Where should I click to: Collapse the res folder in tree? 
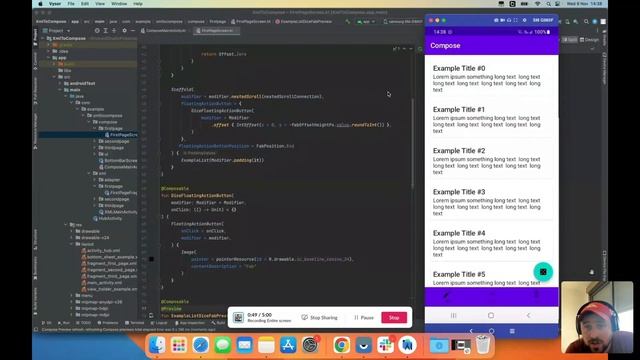click(66, 224)
